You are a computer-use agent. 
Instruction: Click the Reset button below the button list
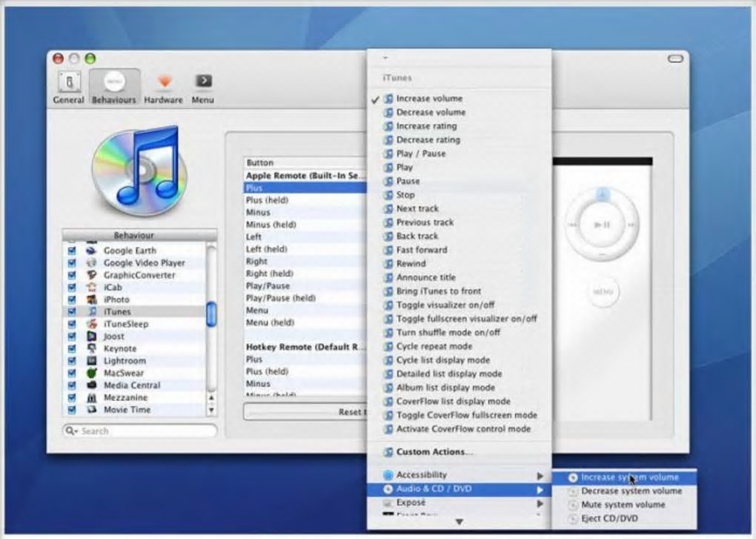(305, 412)
